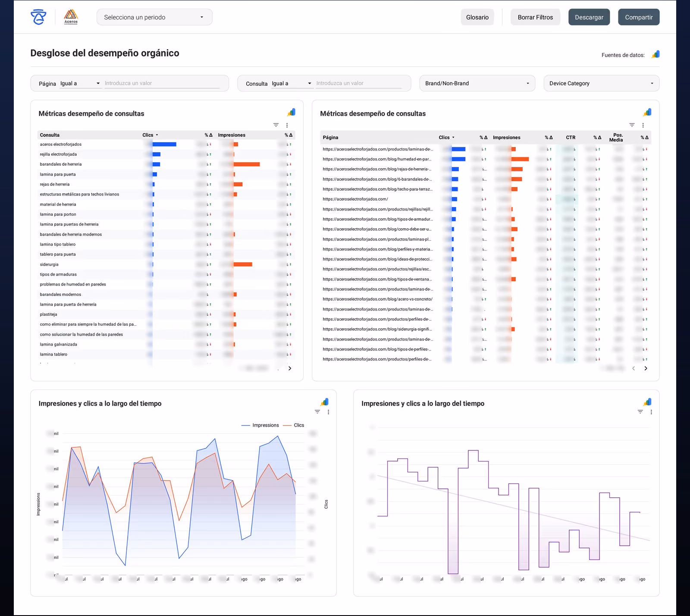
Task: Open three-dot menu on Impressions and Clics line chart
Action: 328,412
